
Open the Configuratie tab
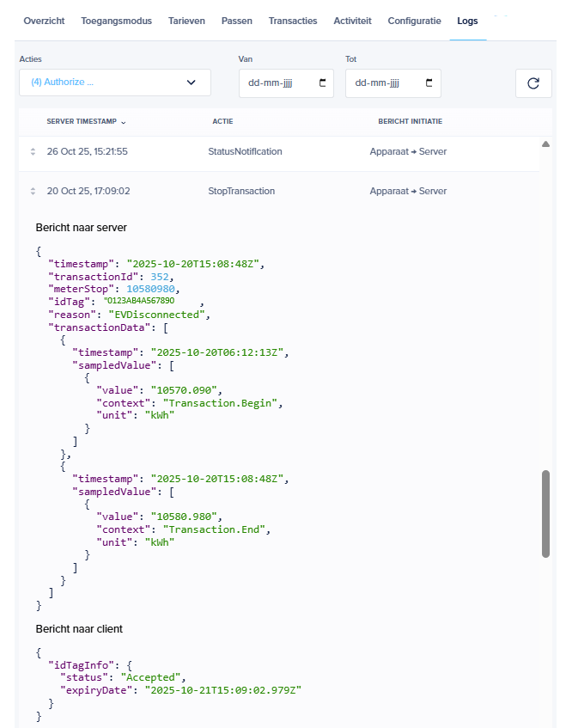click(x=414, y=21)
